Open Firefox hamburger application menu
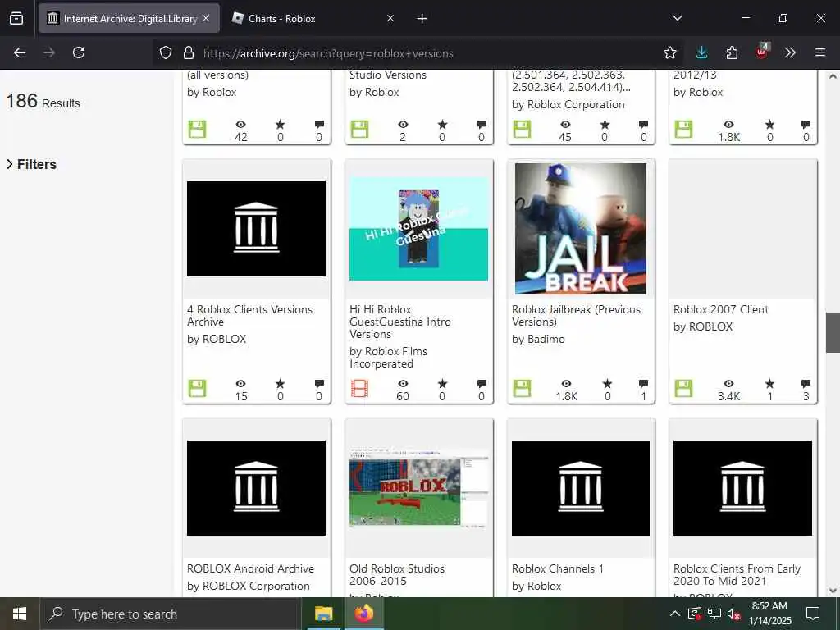This screenshot has height=630, width=840. pyautogui.click(x=820, y=52)
